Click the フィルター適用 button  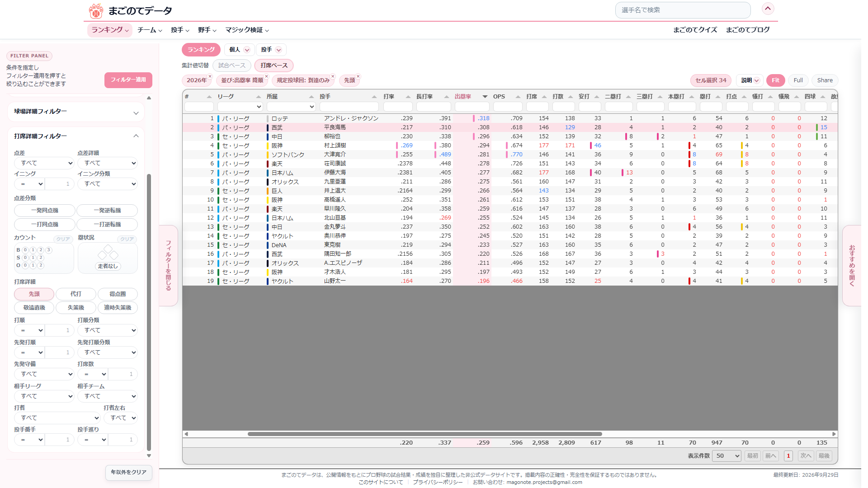tap(128, 80)
